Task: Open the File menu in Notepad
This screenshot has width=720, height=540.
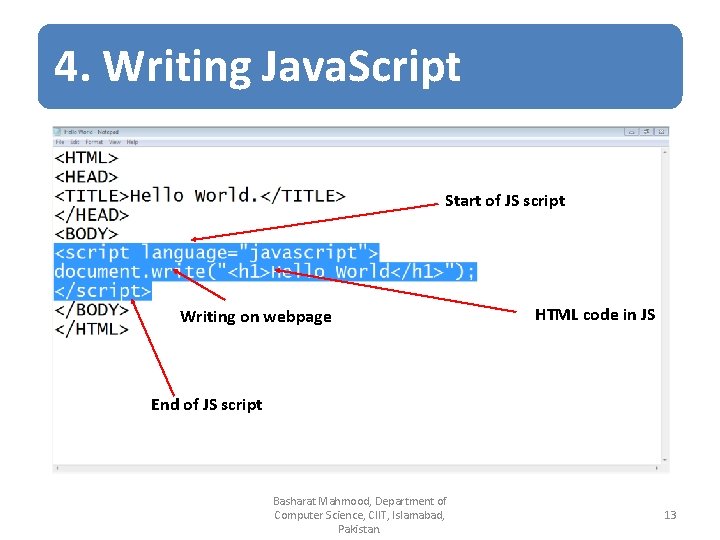Action: click(60, 142)
